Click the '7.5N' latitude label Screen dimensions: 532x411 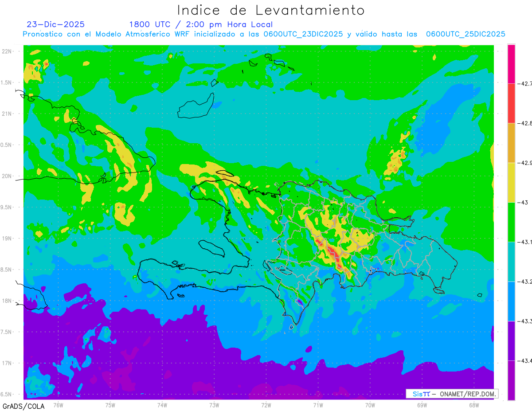7,332
